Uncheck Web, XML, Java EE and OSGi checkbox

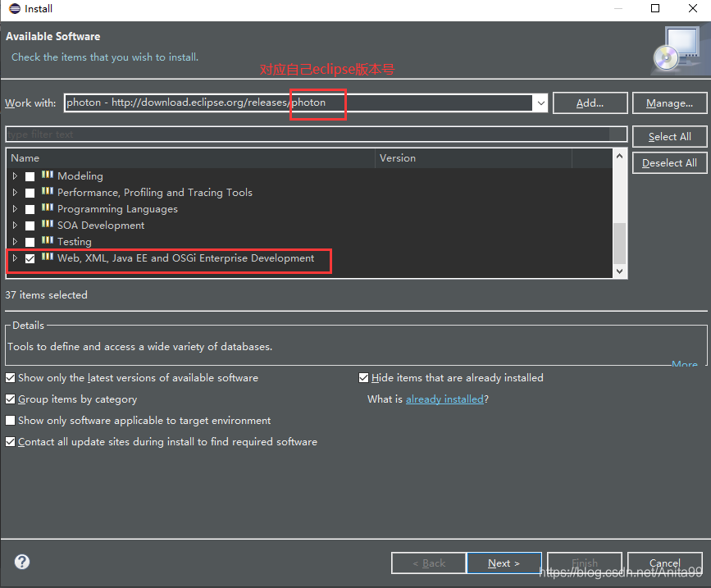30,258
